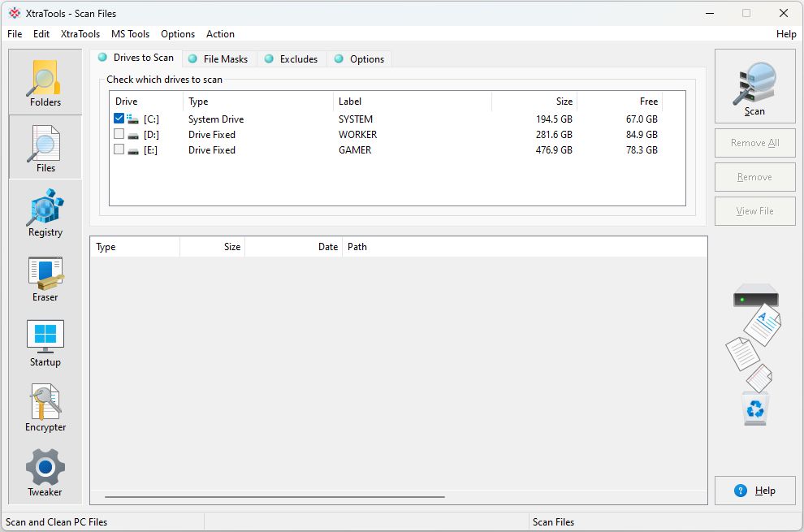The width and height of the screenshot is (804, 532).
Task: Click the horizontal scrollbar in results list
Action: pyautogui.click(x=274, y=496)
